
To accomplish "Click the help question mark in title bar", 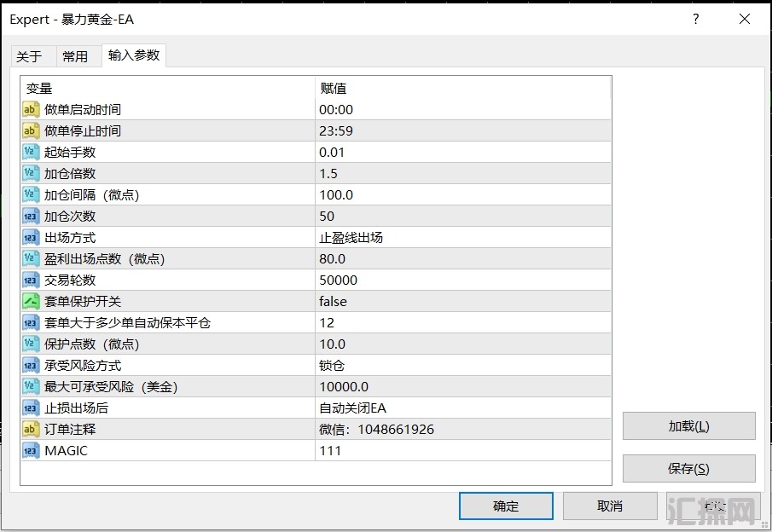I will [x=696, y=19].
